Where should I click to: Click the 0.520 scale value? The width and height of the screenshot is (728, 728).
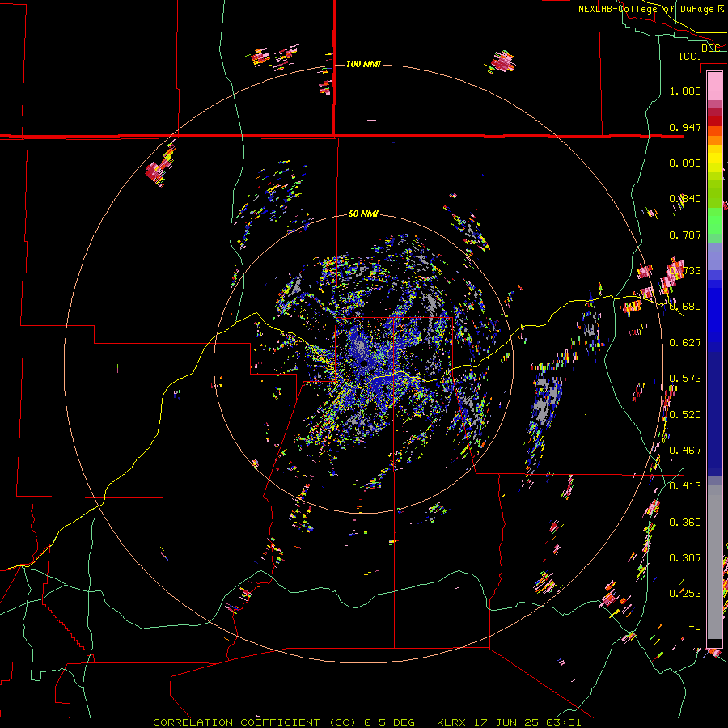(685, 415)
